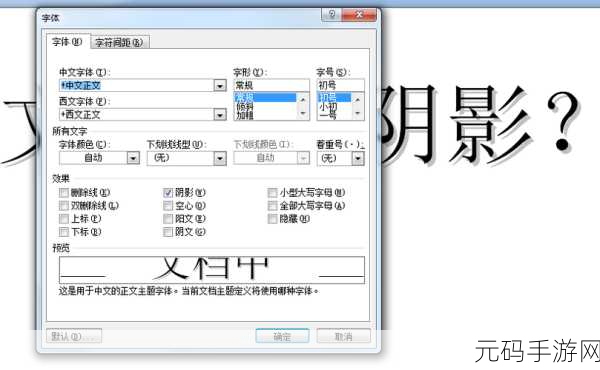The width and height of the screenshot is (600, 370).
Task: Enable the 下标 checkbox
Action: [64, 232]
